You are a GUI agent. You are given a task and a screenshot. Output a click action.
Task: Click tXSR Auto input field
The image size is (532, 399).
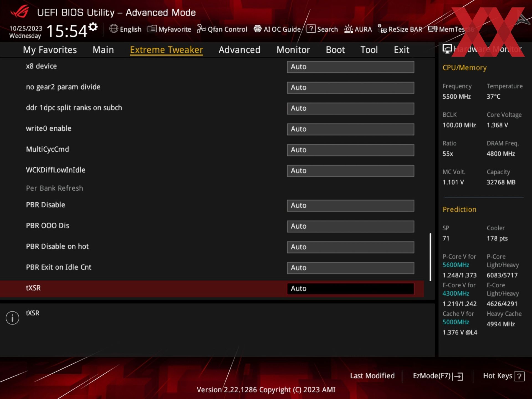pyautogui.click(x=351, y=289)
